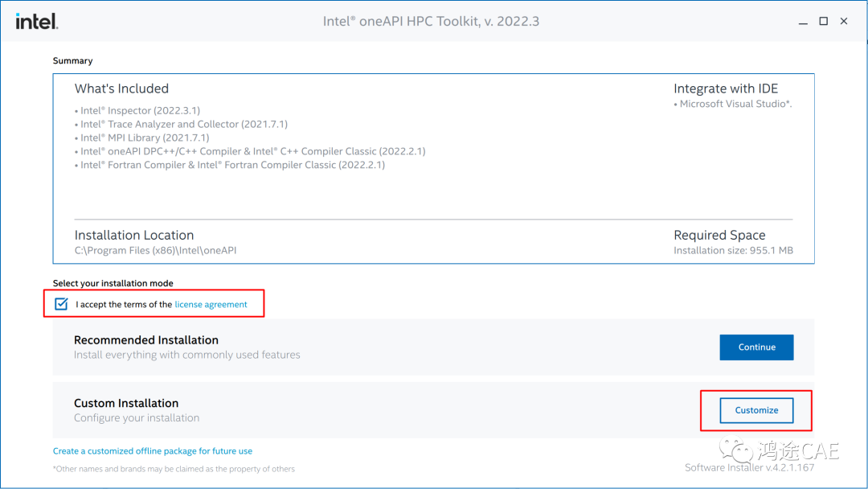Click the 'Other names and brands' disclaimer

click(x=174, y=469)
